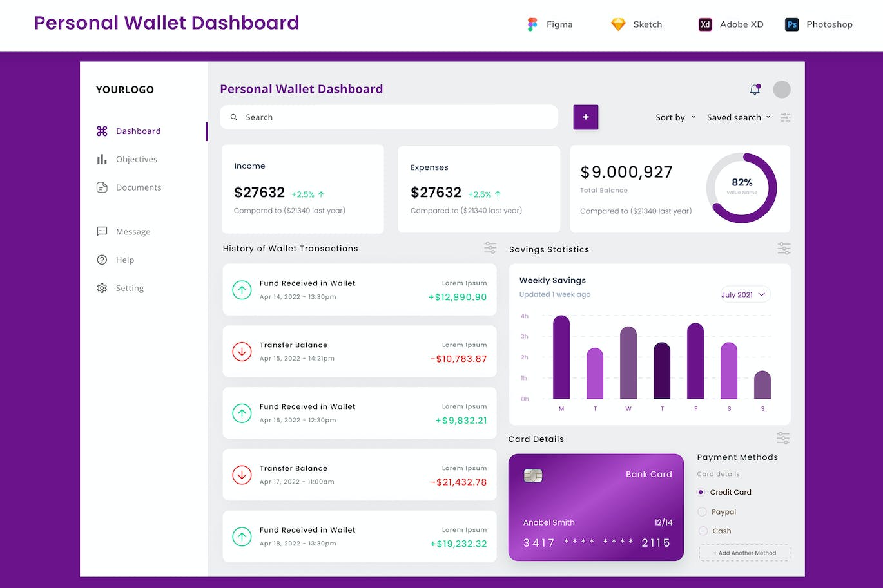This screenshot has height=588, width=883.
Task: Click green up arrow icon of Apr 14 transaction
Action: click(x=242, y=290)
